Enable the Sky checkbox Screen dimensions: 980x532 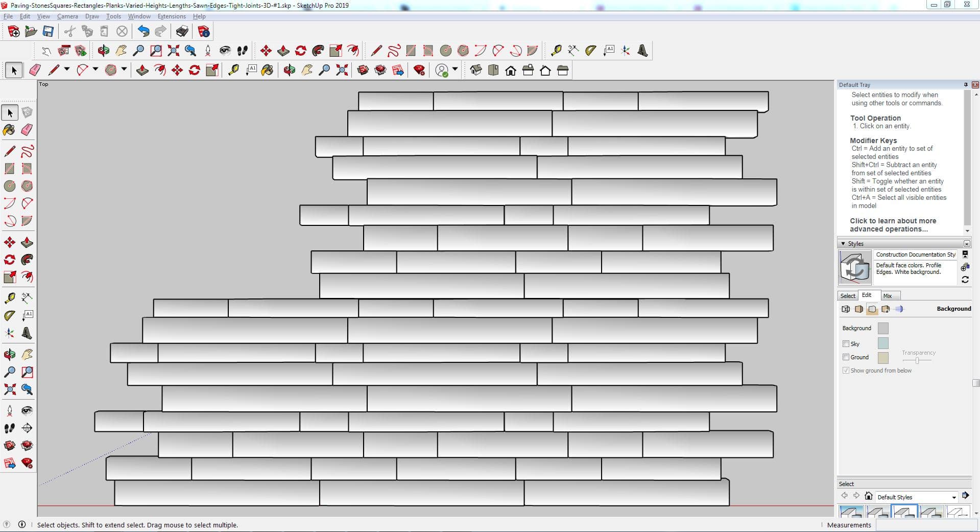[846, 344]
